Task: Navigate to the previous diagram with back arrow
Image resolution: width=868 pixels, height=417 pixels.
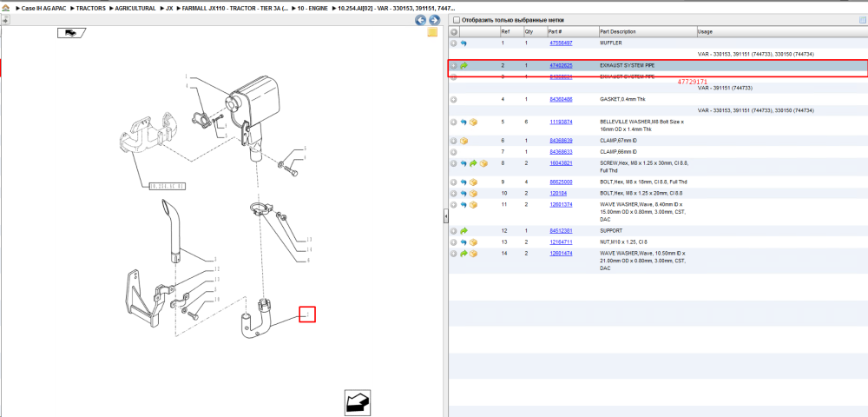Action: pyautogui.click(x=421, y=21)
